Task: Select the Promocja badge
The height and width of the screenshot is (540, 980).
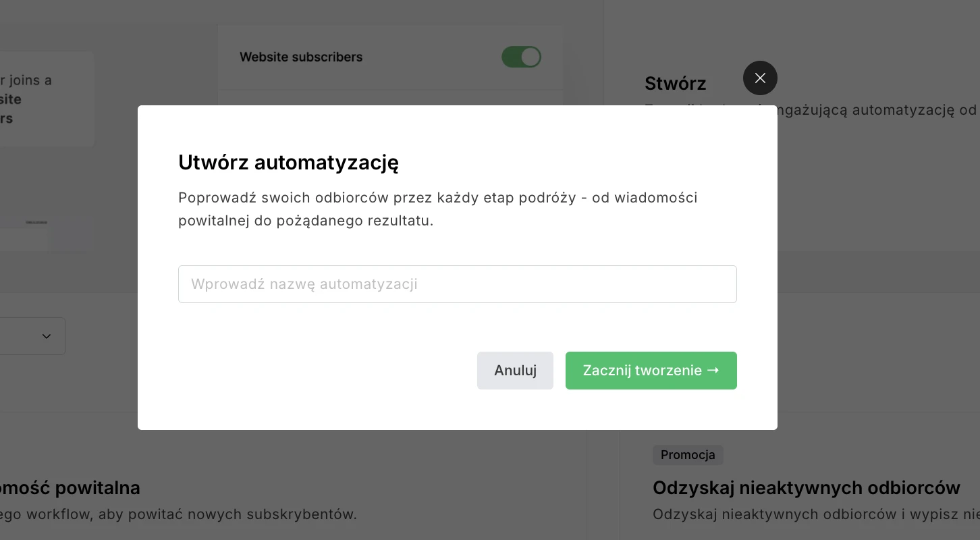Action: pos(687,455)
